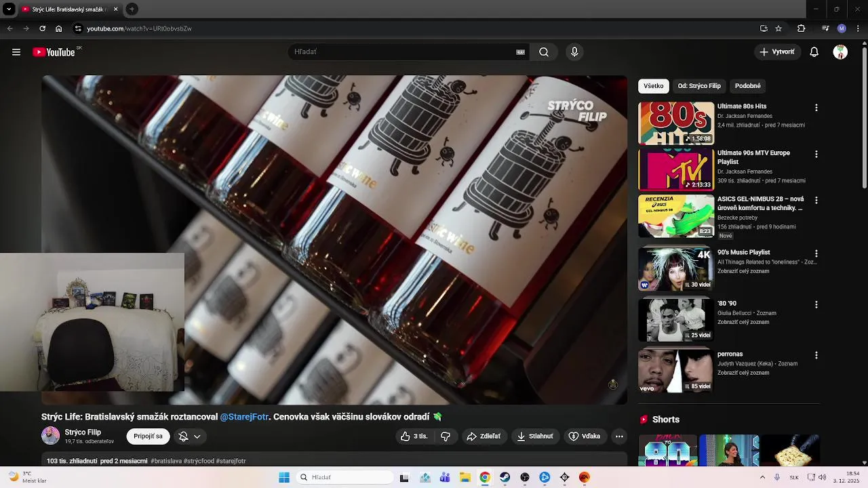Click the Windows taskbar search box

point(345,477)
